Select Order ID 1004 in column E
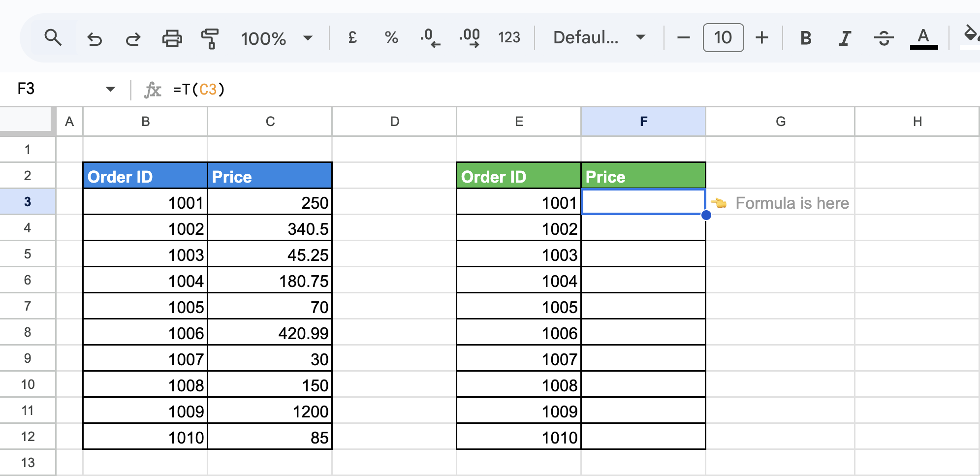 click(519, 280)
